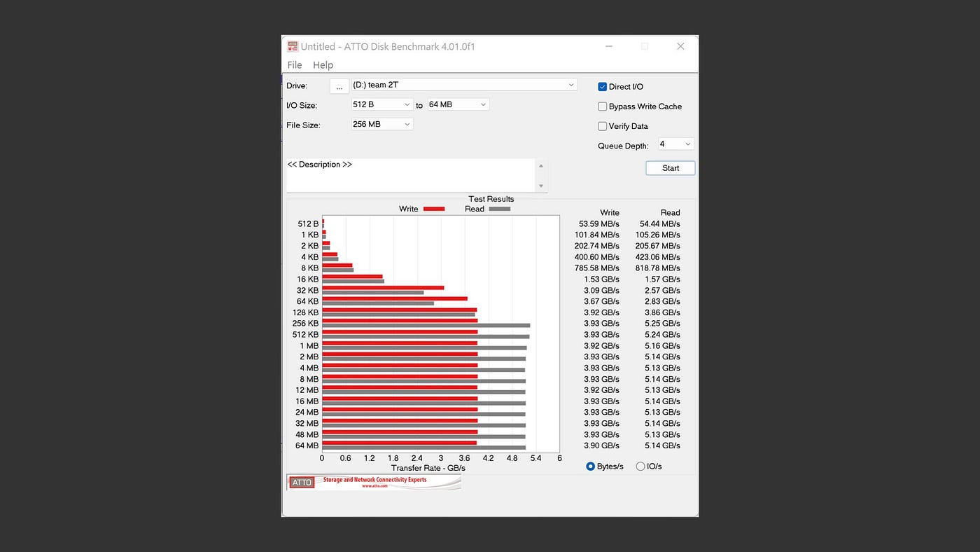Click the 512 KB read value 5.24 GB/s
The image size is (980, 552).
tap(663, 335)
